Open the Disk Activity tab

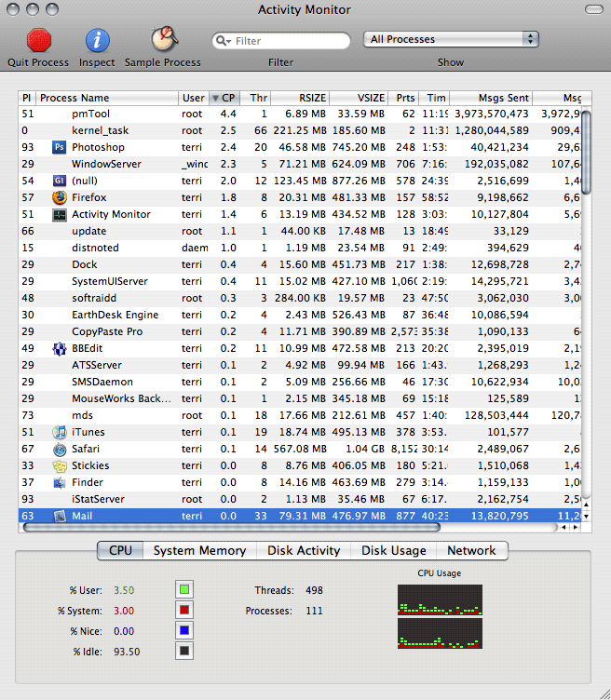pos(304,550)
